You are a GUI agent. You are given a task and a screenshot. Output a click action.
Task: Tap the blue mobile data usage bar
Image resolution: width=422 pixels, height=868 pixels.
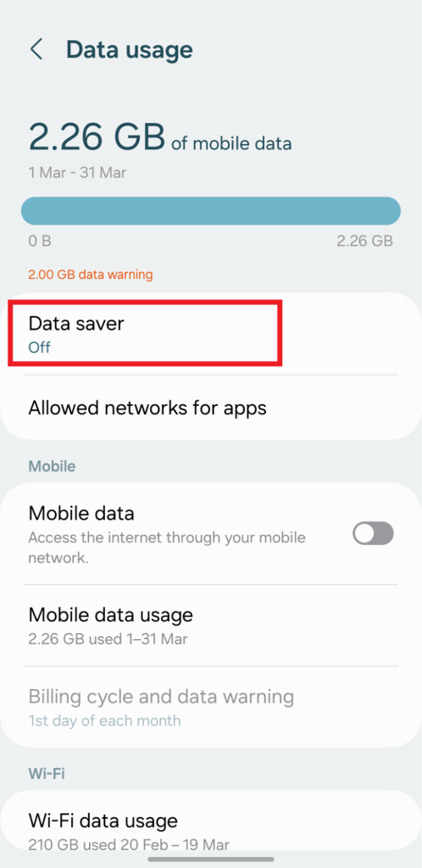pos(211,211)
